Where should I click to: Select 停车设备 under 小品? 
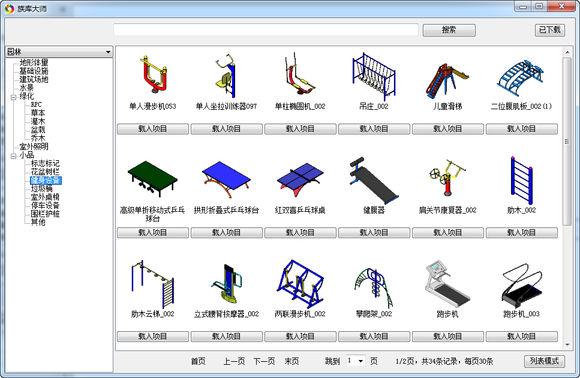point(45,205)
